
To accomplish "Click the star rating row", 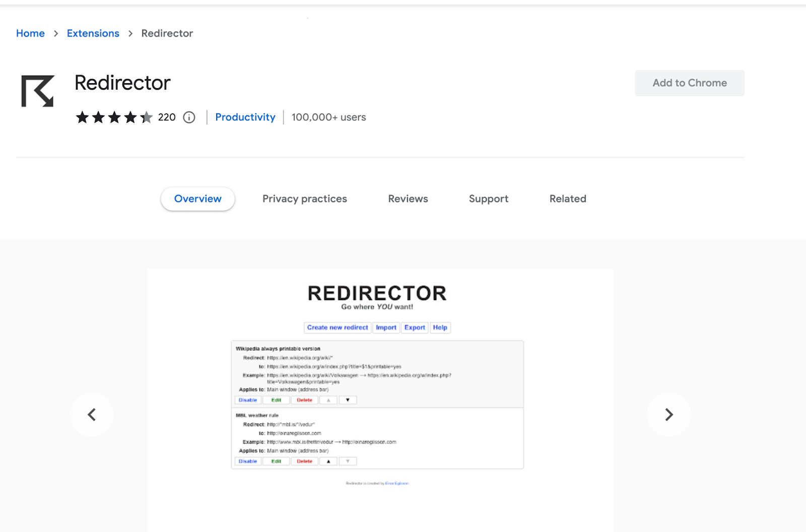I will click(x=114, y=117).
